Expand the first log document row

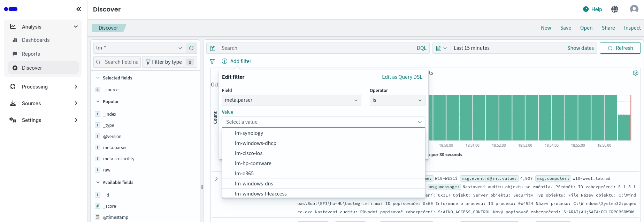coord(216,179)
